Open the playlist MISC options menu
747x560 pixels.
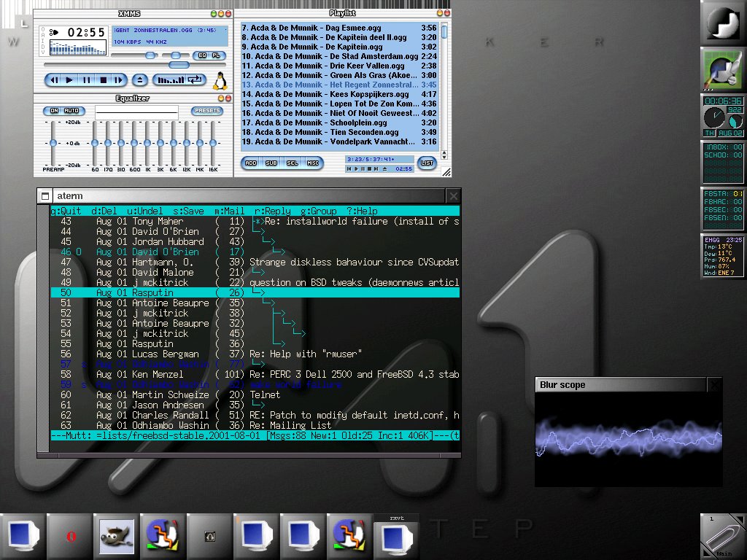[x=313, y=163]
